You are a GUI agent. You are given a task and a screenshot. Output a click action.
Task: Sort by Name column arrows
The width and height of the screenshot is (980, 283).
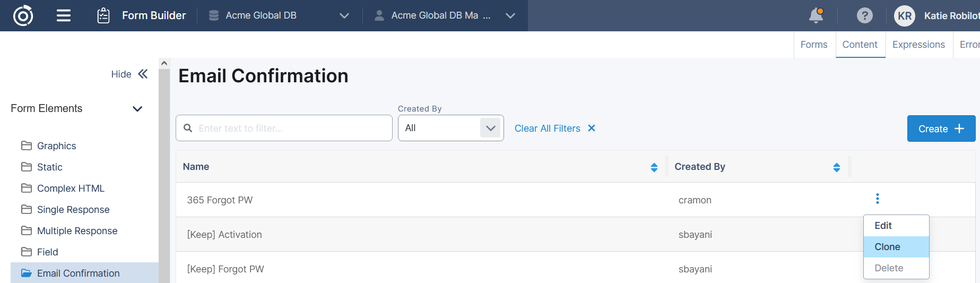pyautogui.click(x=654, y=167)
